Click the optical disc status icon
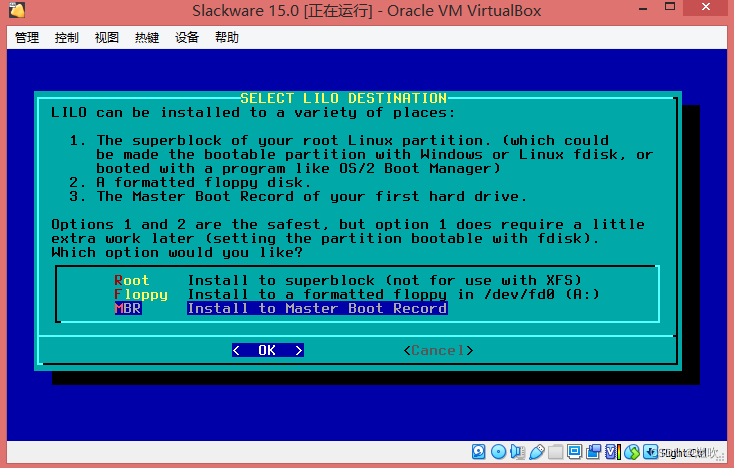 click(x=499, y=452)
